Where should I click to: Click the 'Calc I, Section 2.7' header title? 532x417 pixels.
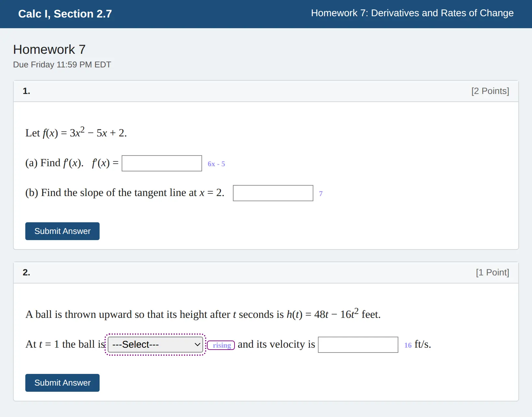click(x=65, y=14)
